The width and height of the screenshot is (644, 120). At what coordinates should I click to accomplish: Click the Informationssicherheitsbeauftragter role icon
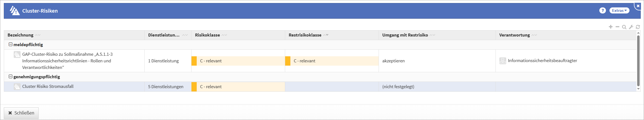click(x=503, y=61)
